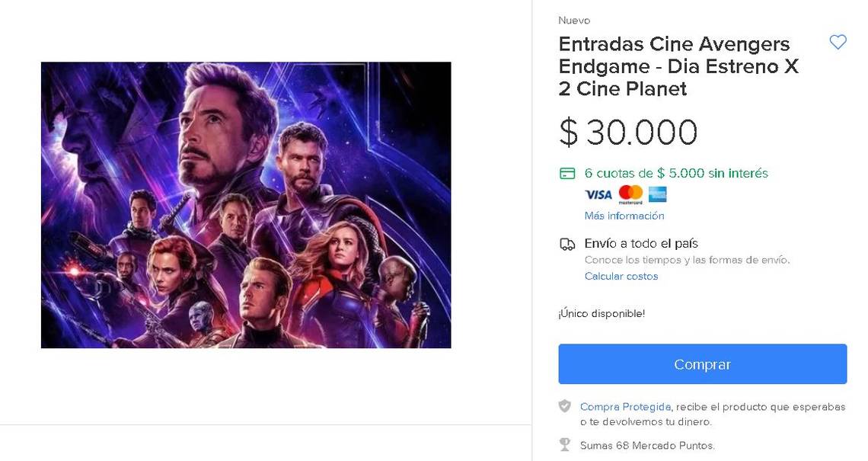The image size is (868, 461).
Task: Select the Mastercard logo
Action: [630, 194]
